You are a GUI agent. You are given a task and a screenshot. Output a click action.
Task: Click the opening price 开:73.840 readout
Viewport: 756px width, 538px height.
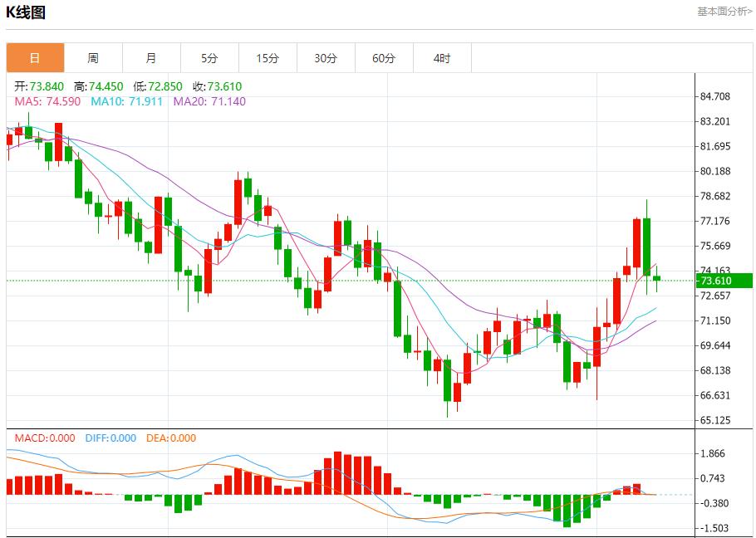[41, 86]
